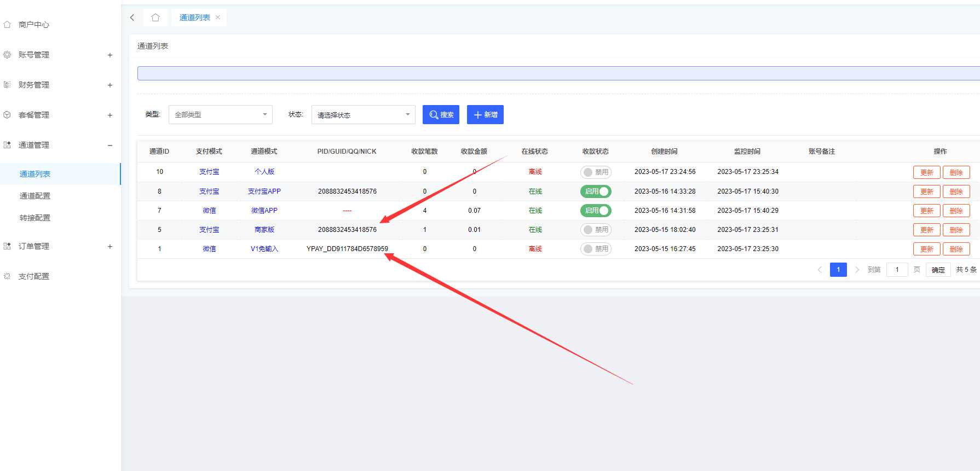Disable the 启用 switch for channel 8
980x471 pixels.
[x=595, y=191]
